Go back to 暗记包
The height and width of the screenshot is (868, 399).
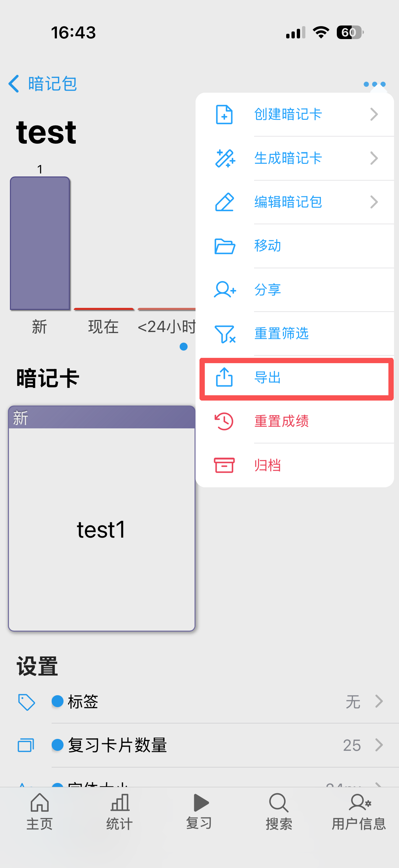coord(43,83)
